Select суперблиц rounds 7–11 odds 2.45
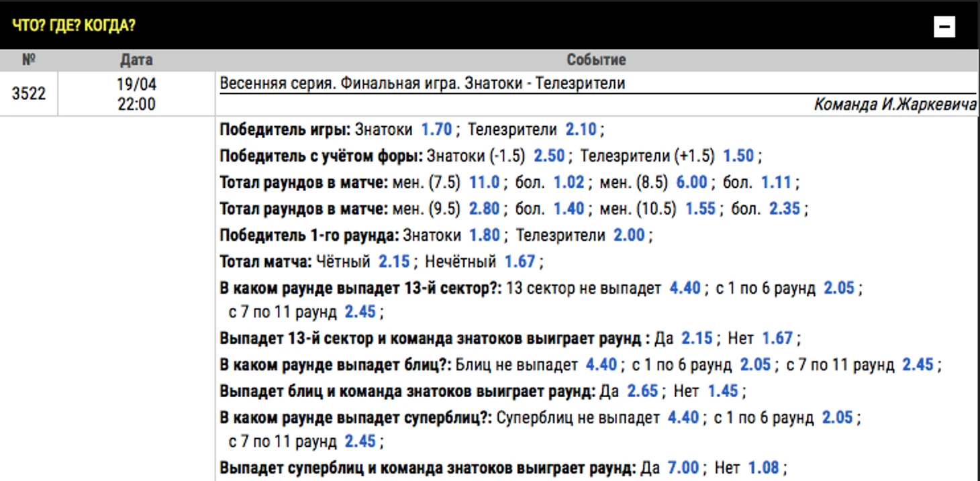The width and height of the screenshot is (980, 481). (360, 441)
